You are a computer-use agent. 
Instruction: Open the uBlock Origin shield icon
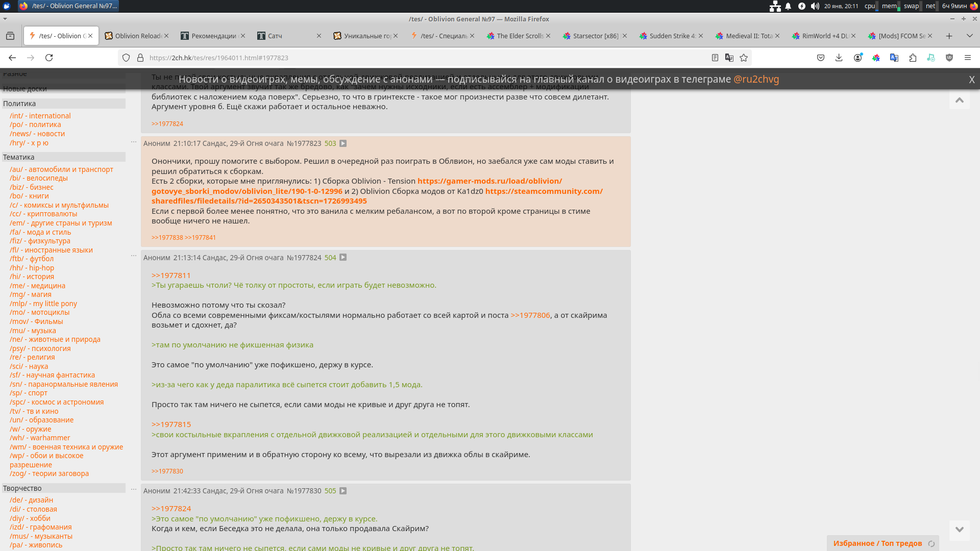click(949, 58)
